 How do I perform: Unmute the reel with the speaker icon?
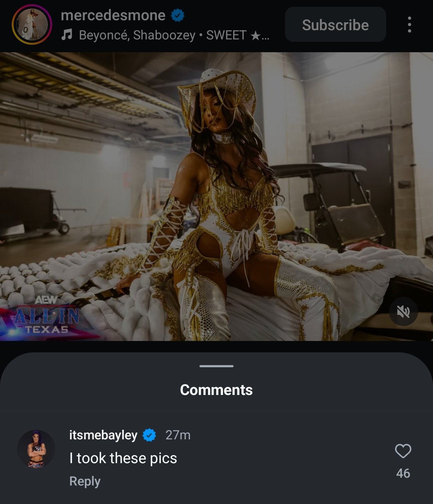[x=404, y=311]
